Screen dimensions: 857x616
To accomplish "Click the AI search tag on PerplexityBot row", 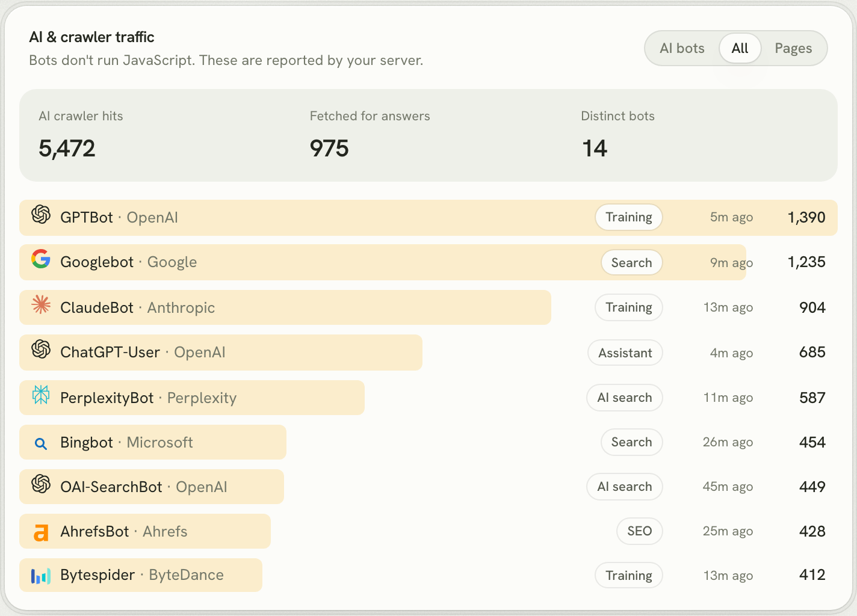I will pyautogui.click(x=625, y=398).
